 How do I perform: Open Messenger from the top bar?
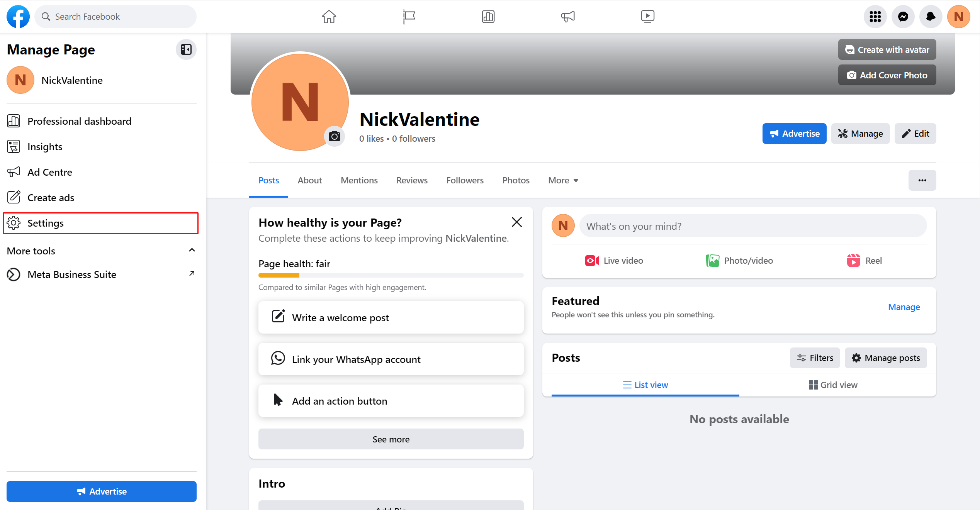pyautogui.click(x=903, y=17)
